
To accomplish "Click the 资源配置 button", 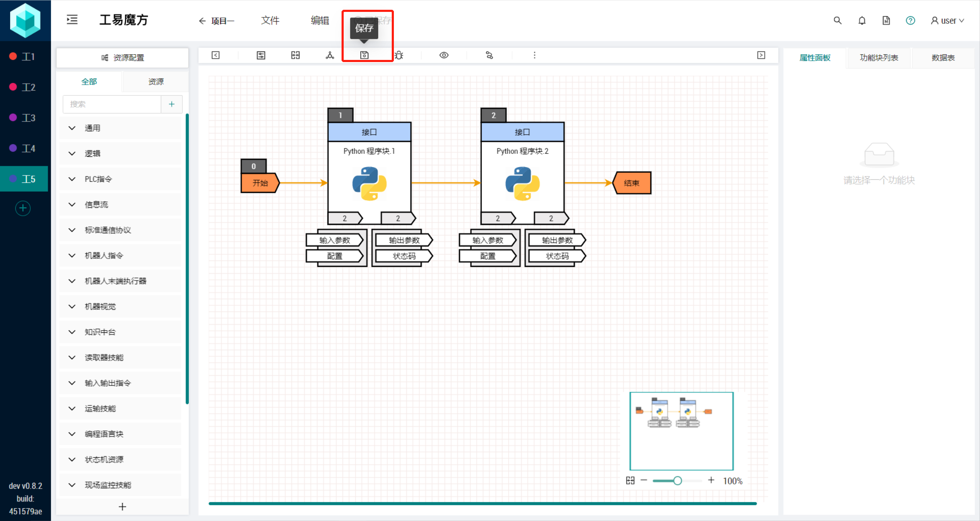I will [122, 58].
